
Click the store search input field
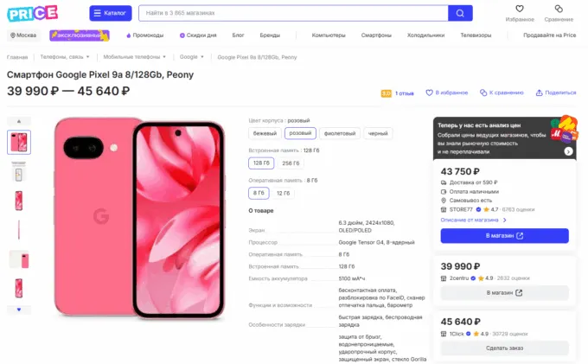292,13
